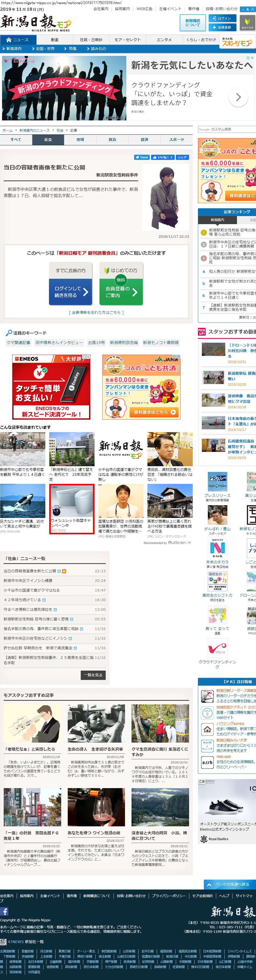Viewport: 256px width, 980px height.
Task: Click ログインして続きを見る button
Action: point(71,292)
